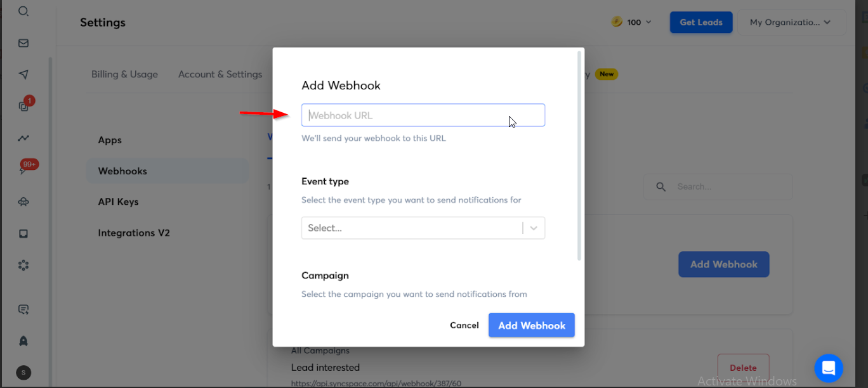Open the Account & Settings tab
868x388 pixels.
220,74
